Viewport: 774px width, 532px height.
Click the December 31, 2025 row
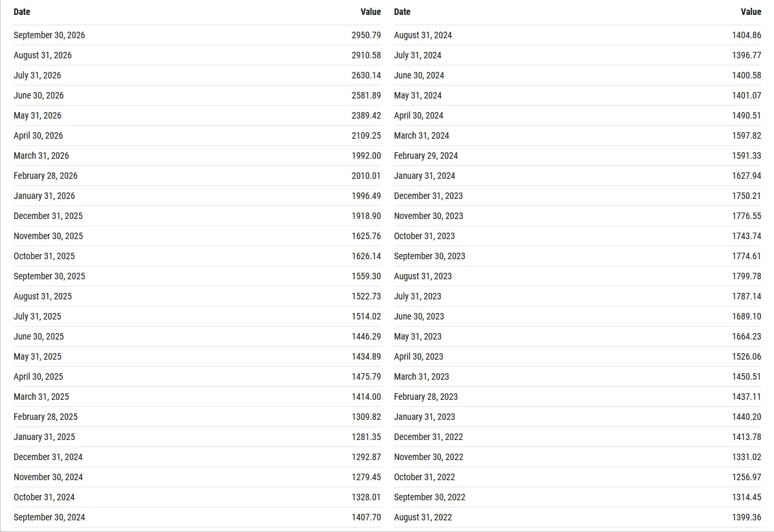coord(198,216)
